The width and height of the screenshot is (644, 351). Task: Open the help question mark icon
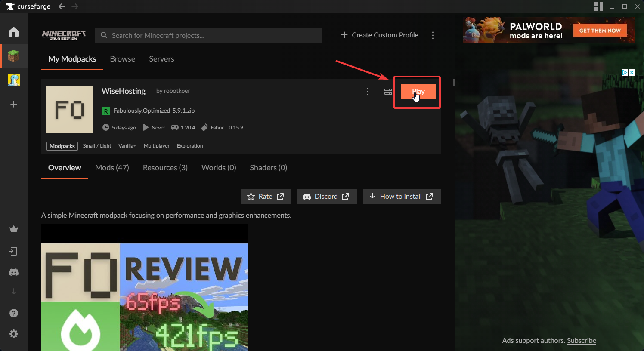[x=14, y=313]
